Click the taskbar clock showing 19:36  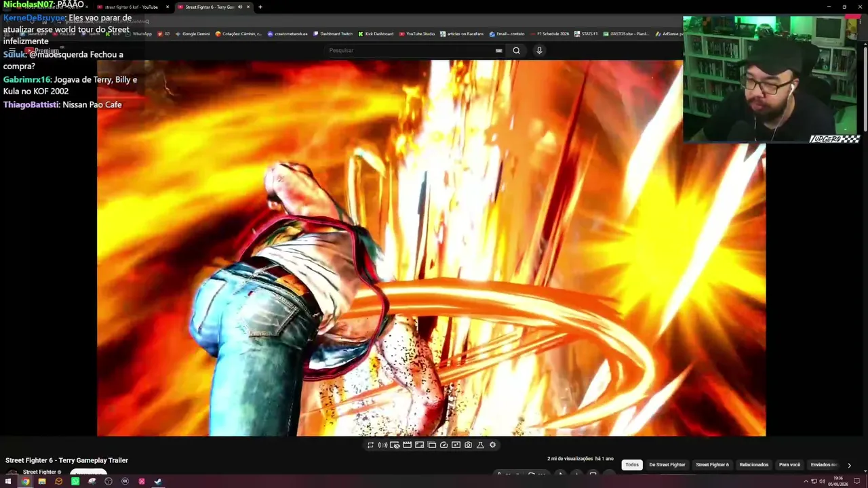click(x=838, y=482)
